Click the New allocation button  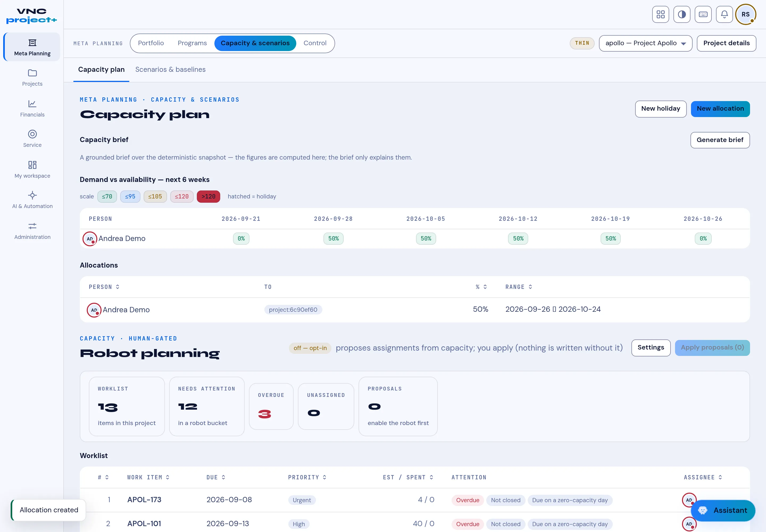tap(720, 109)
